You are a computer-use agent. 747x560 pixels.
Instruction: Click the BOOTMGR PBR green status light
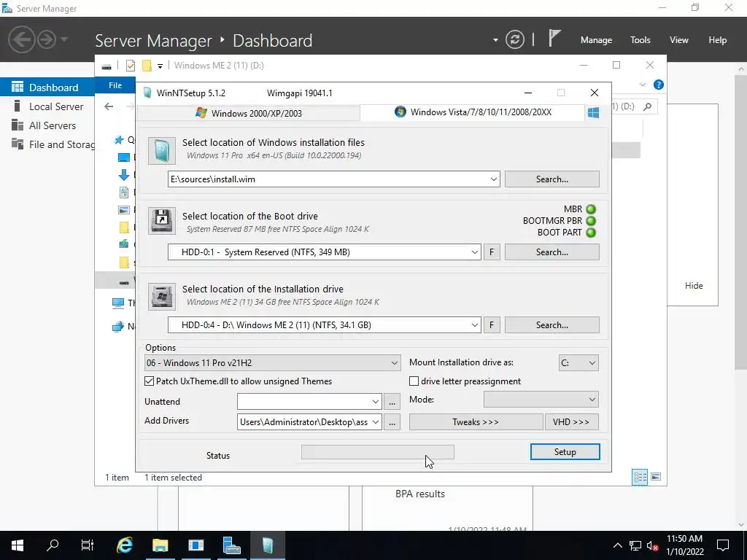point(591,221)
